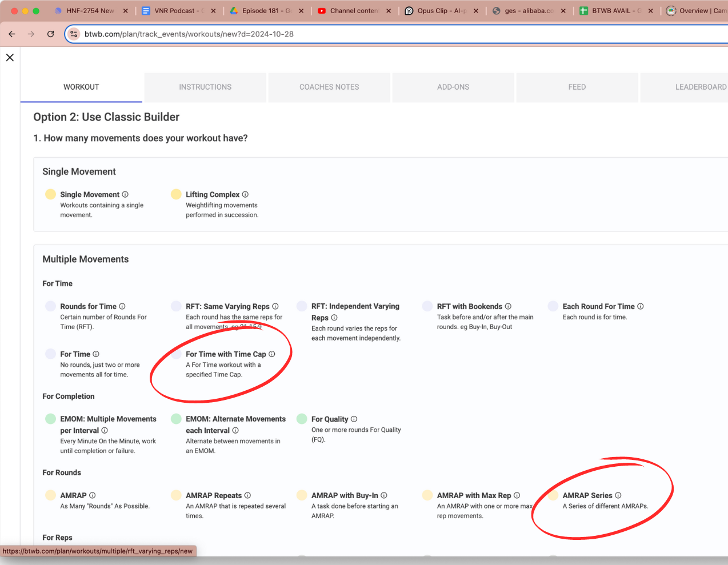Open the Add-Ons tab
This screenshot has height=565, width=728.
click(x=453, y=87)
